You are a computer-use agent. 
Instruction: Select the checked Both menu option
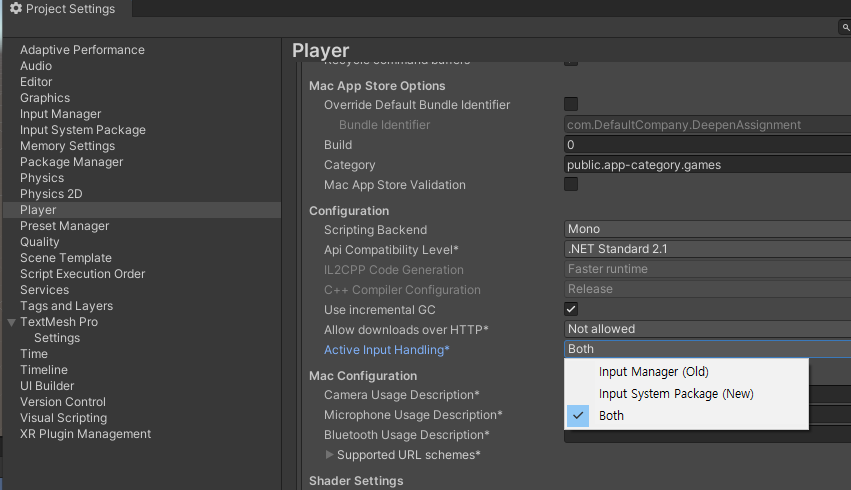coord(611,416)
